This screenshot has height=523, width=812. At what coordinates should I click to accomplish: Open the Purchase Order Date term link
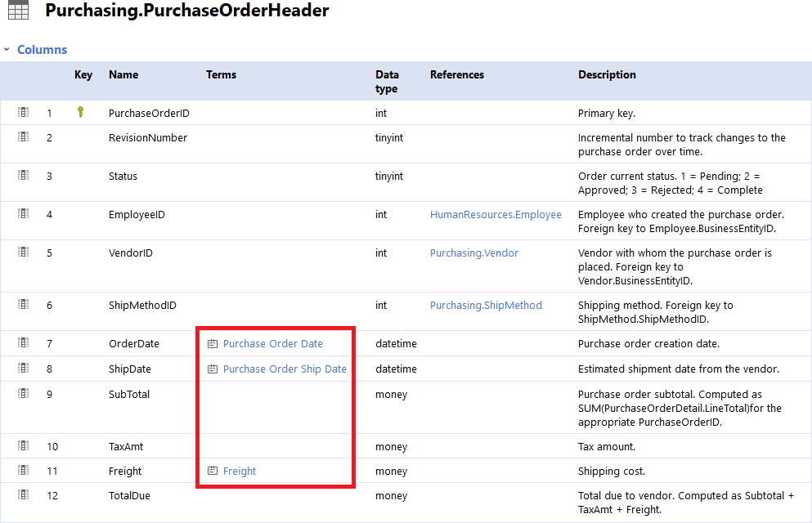pyautogui.click(x=273, y=344)
